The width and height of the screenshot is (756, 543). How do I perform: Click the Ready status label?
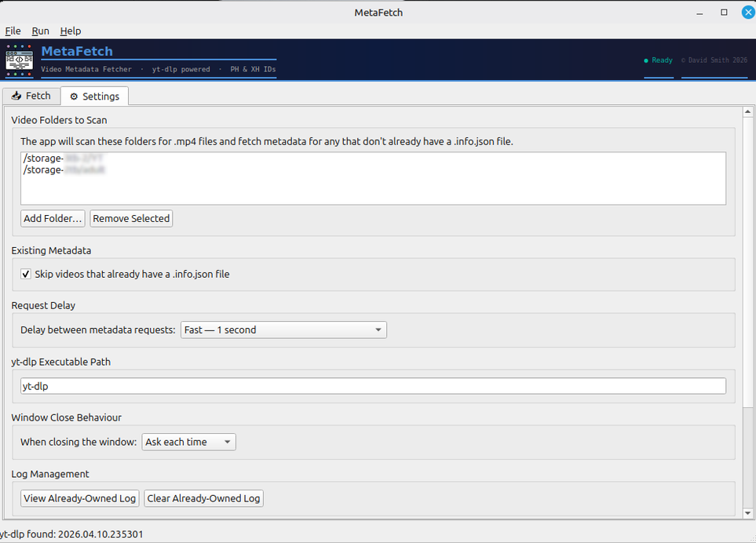[662, 60]
